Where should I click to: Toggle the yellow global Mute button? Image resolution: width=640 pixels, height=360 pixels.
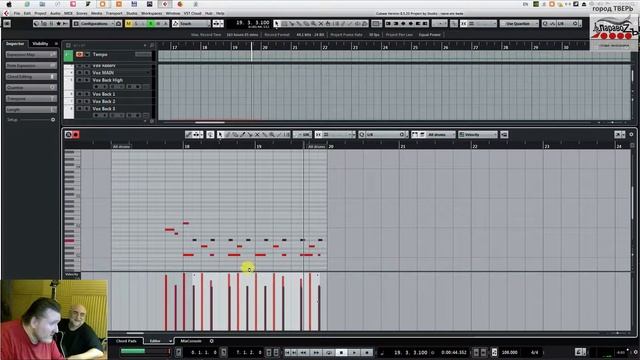click(x=129, y=24)
